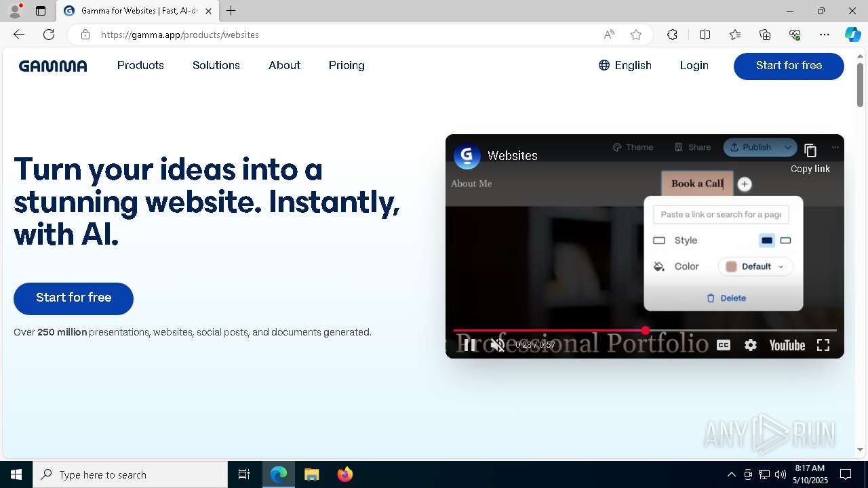Open the notification center
The width and height of the screenshot is (868, 488).
tap(846, 474)
